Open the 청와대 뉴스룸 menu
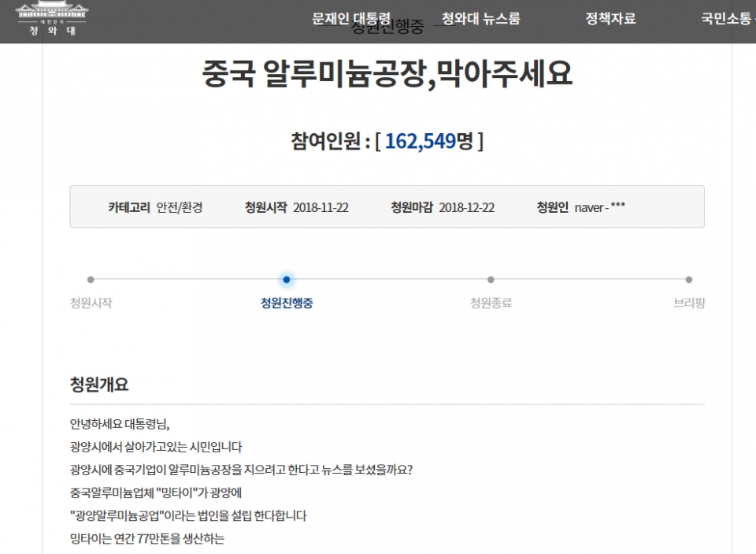 pos(480,19)
